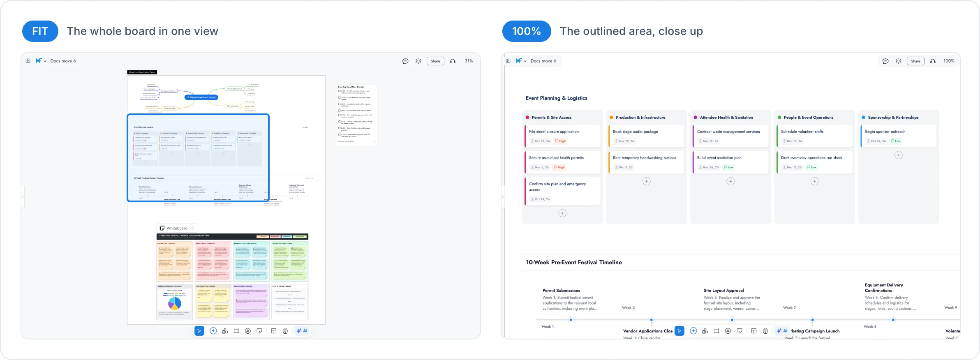Click the headphones icon in 100% view
This screenshot has height=360, width=980.
tap(933, 61)
